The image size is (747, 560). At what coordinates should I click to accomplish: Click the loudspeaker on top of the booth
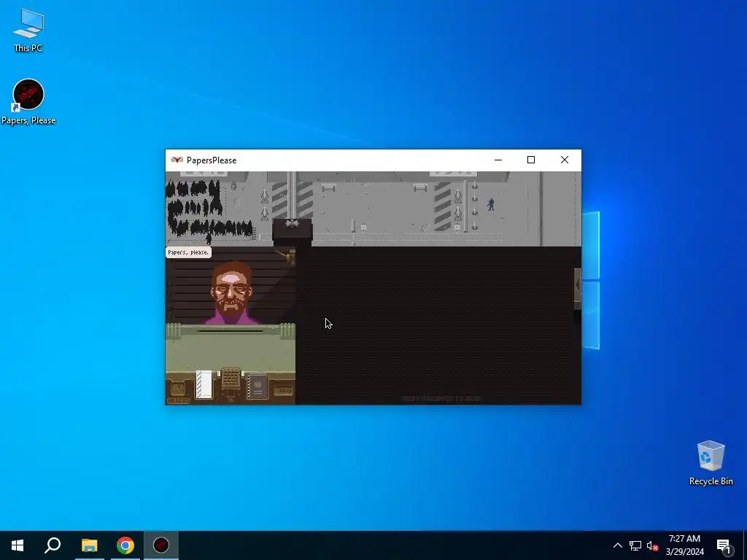coord(292,223)
